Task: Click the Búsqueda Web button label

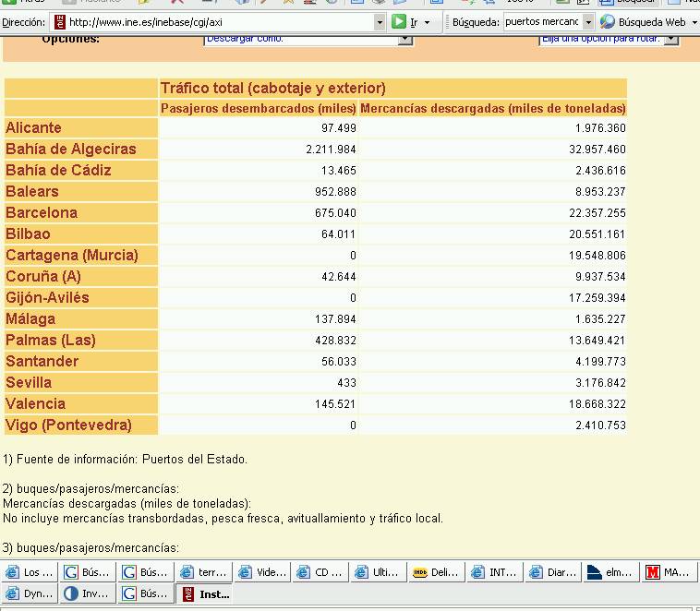Action: click(x=652, y=22)
